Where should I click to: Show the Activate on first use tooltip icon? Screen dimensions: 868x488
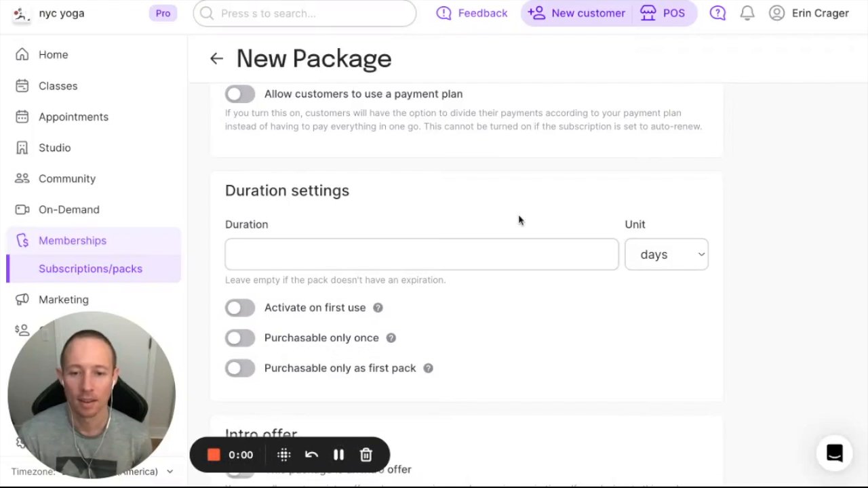click(378, 308)
